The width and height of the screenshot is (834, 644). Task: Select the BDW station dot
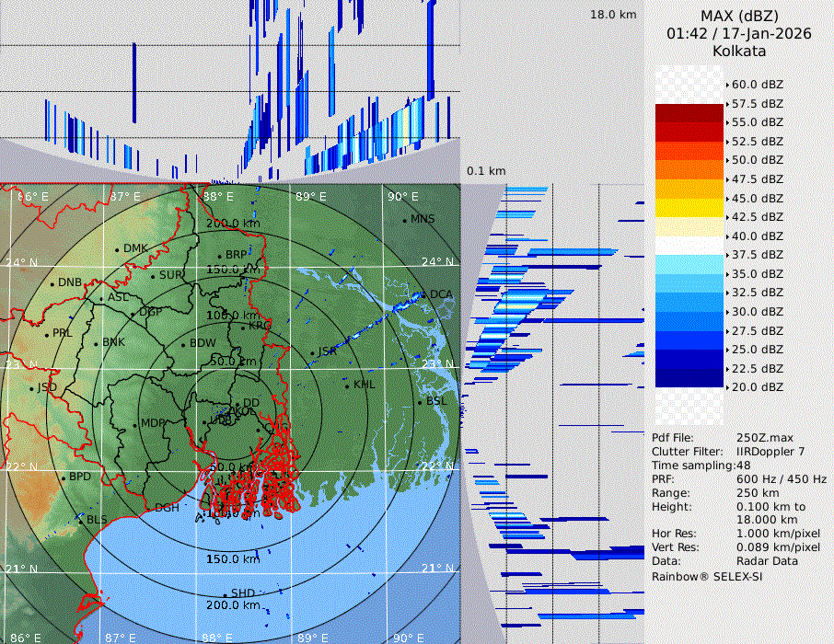(x=183, y=344)
